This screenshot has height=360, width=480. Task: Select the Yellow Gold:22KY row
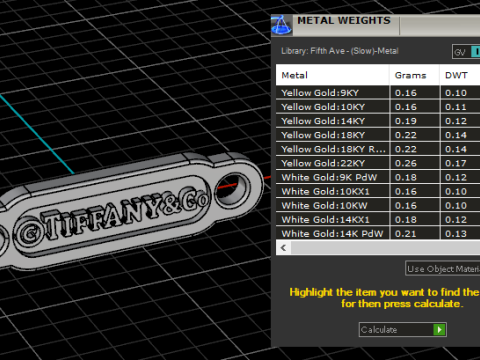(x=378, y=163)
